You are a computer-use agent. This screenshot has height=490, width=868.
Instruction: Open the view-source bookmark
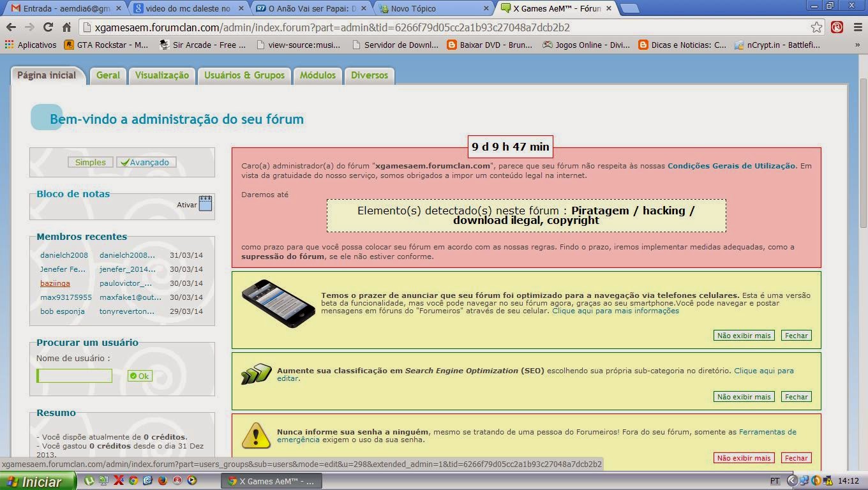tap(298, 45)
